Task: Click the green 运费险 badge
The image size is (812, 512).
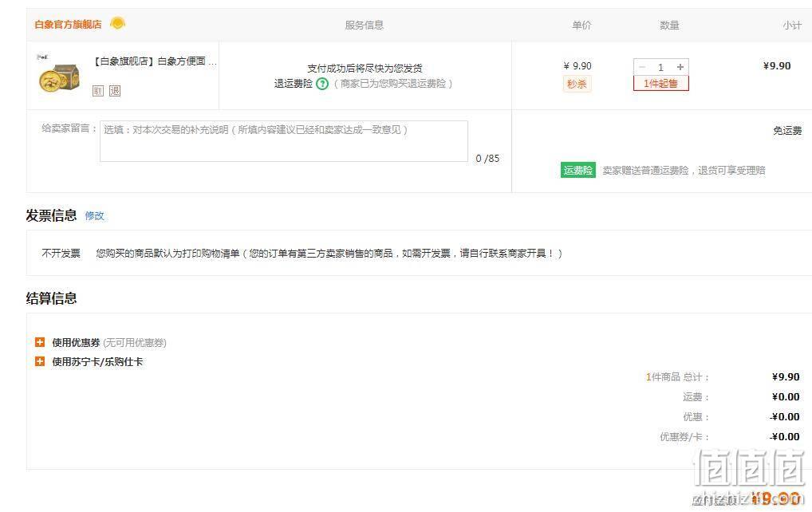Action: 578,171
